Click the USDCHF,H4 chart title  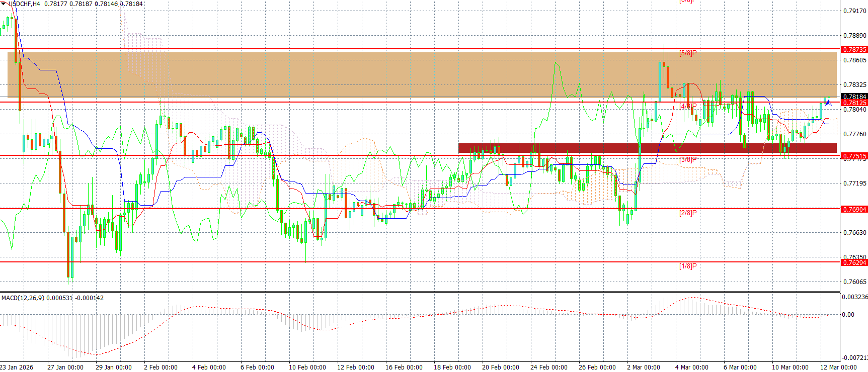click(x=25, y=4)
